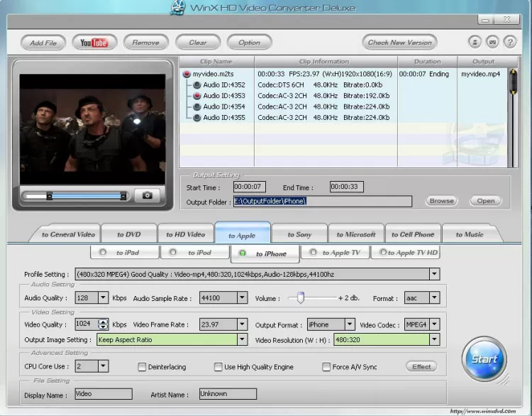
Task: Click the Browse button for output folder
Action: tap(441, 201)
